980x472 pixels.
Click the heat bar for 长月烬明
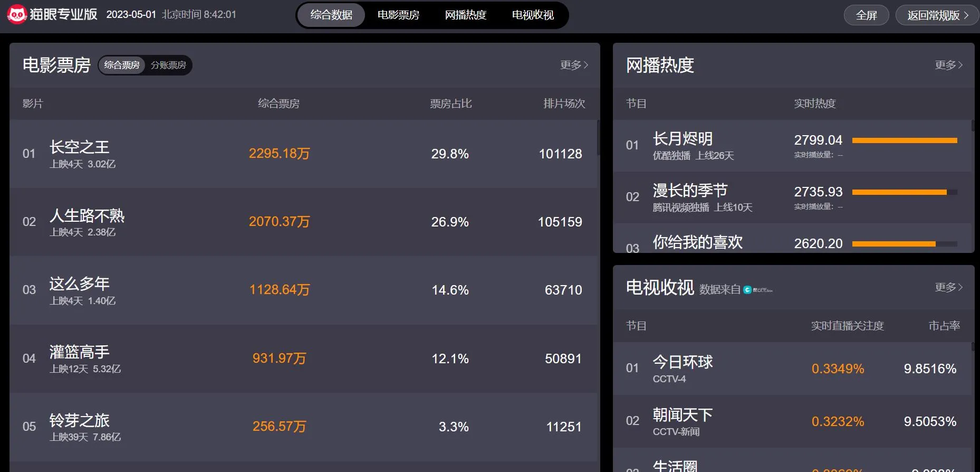click(905, 140)
